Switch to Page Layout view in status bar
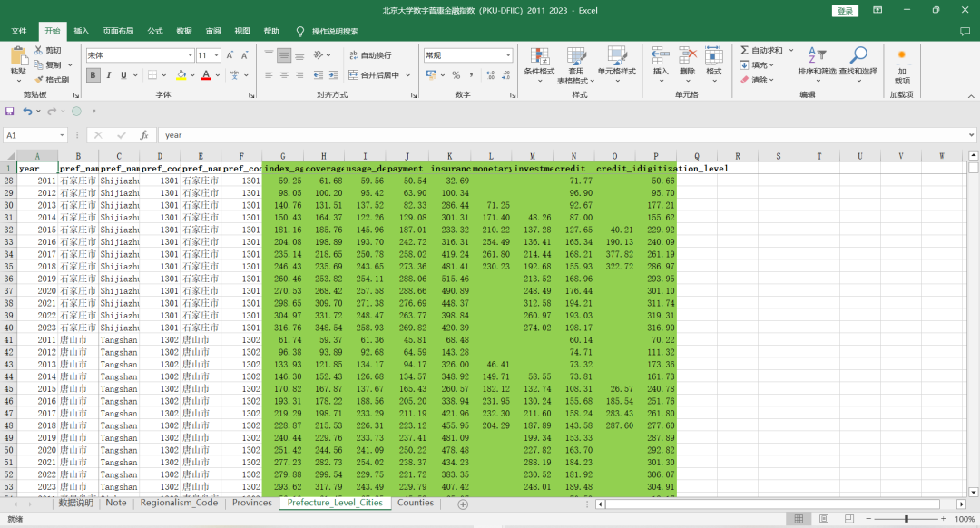Image resolution: width=980 pixels, height=528 pixels. (x=824, y=519)
